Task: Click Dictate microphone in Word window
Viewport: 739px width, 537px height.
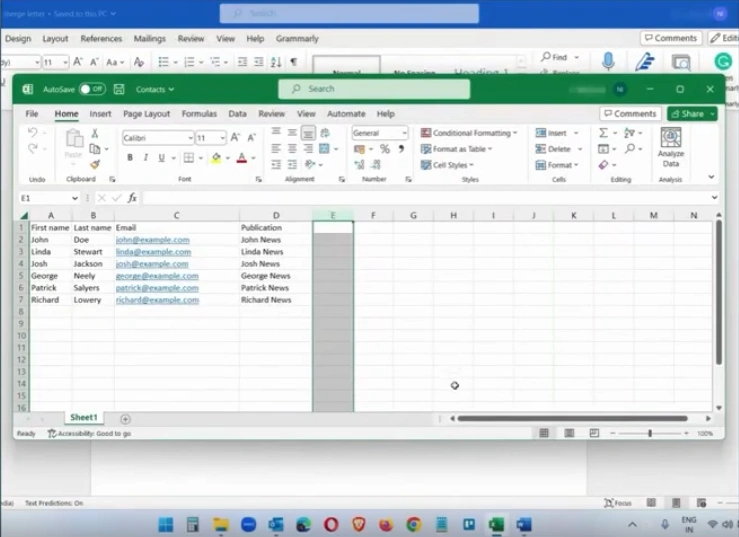Action: [608, 61]
